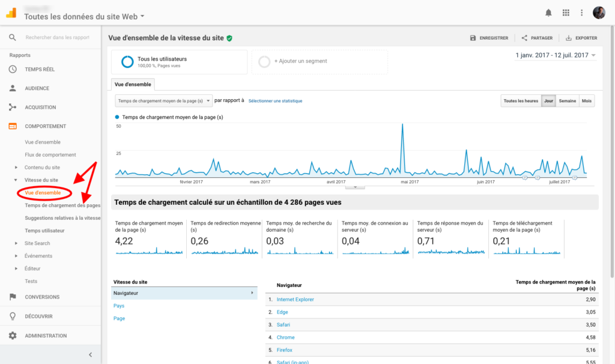Click the notifications bell icon
The height and width of the screenshot is (364, 615).
click(x=548, y=13)
